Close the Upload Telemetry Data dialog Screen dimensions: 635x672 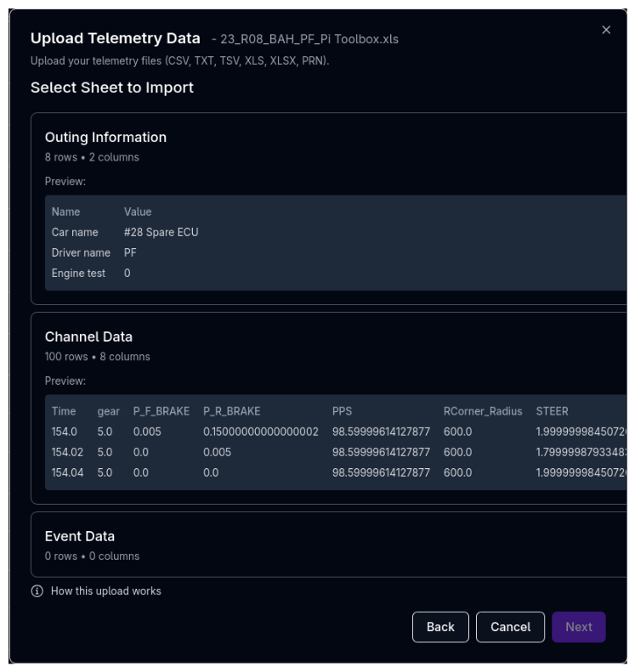pyautogui.click(x=606, y=30)
